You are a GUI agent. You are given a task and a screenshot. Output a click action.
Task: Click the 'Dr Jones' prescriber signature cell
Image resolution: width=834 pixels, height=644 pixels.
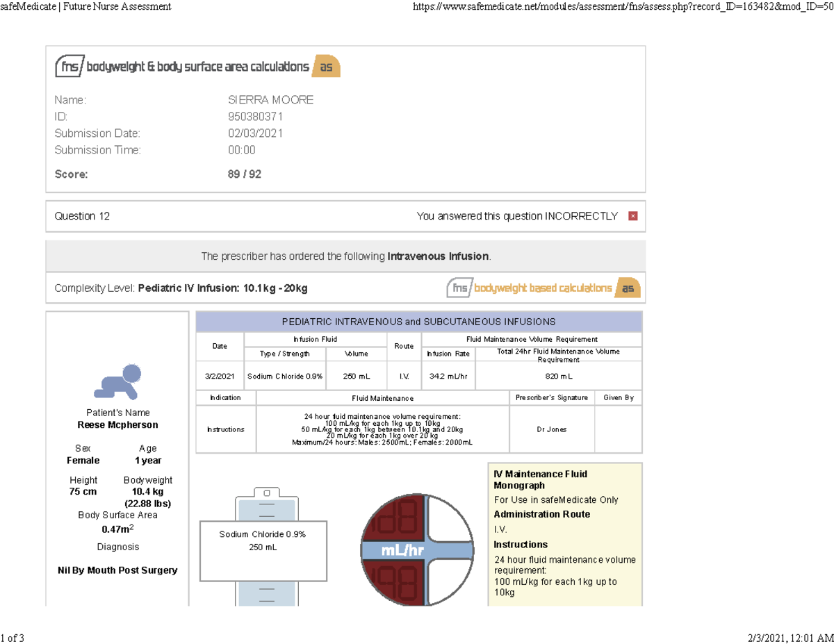pyautogui.click(x=551, y=429)
